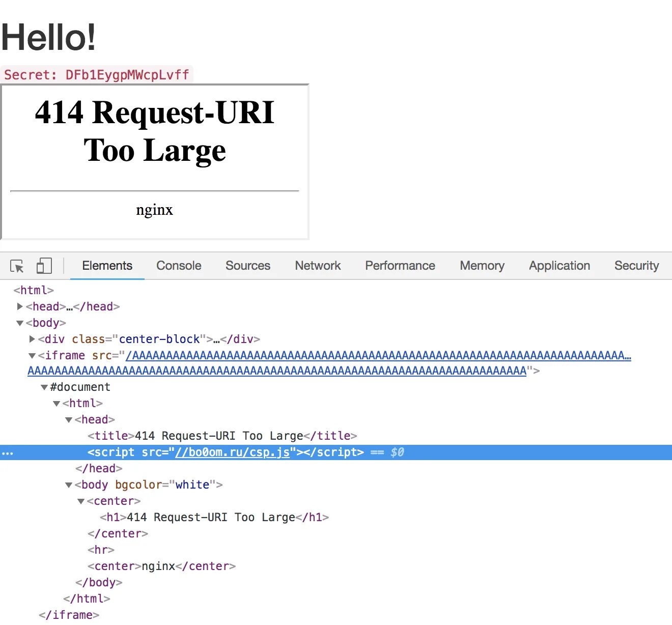The height and width of the screenshot is (625, 672).
Task: Follow the //bo0om.ru/csp.js script link
Action: pos(232,452)
